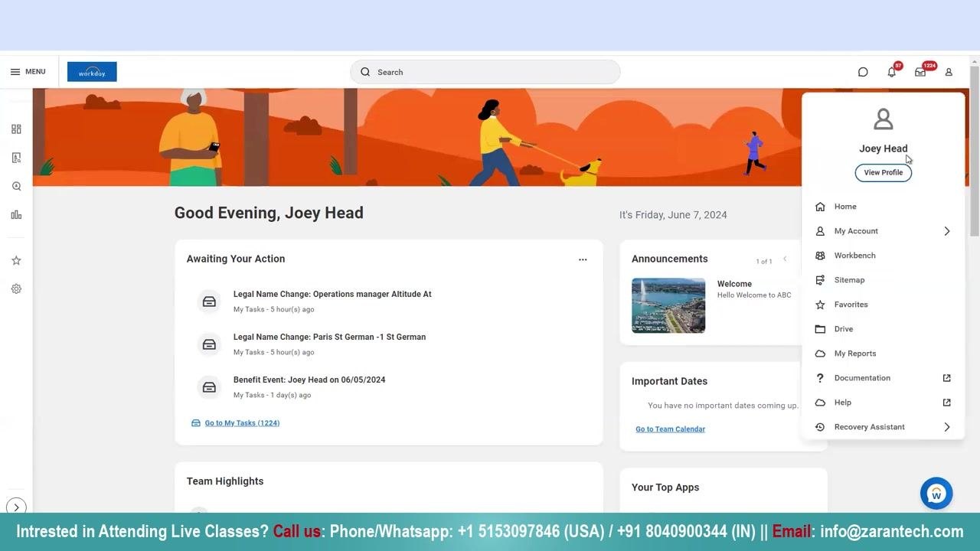Click the Welcome announcement title
This screenshot has width=980, height=551.
tap(734, 284)
